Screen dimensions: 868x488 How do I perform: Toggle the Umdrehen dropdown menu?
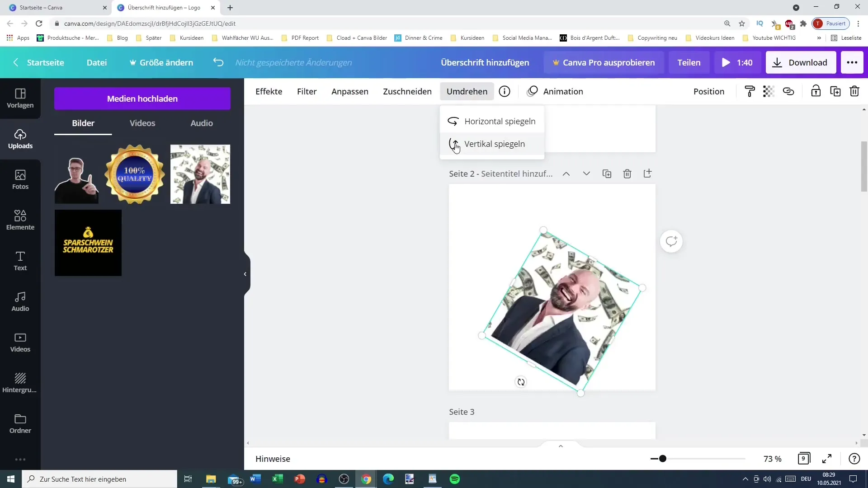coord(467,91)
